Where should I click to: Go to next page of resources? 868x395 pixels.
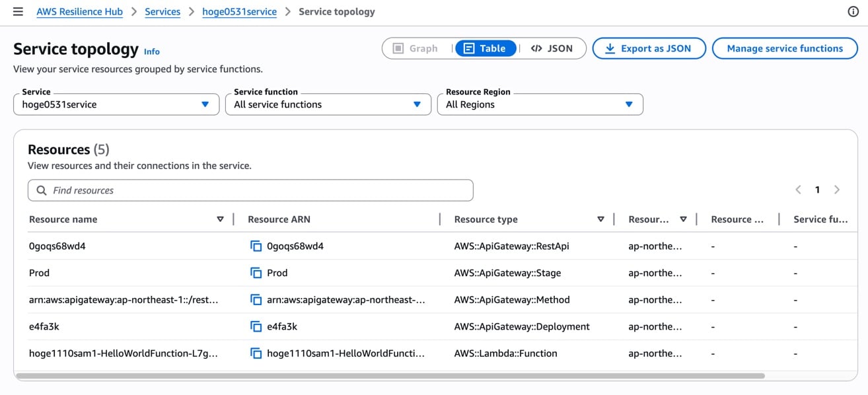[837, 190]
